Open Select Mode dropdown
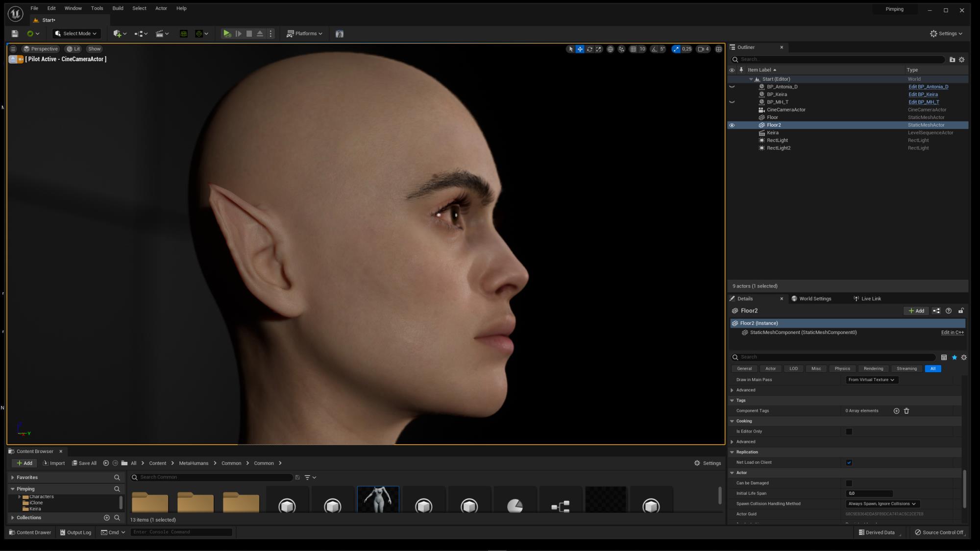 [76, 34]
